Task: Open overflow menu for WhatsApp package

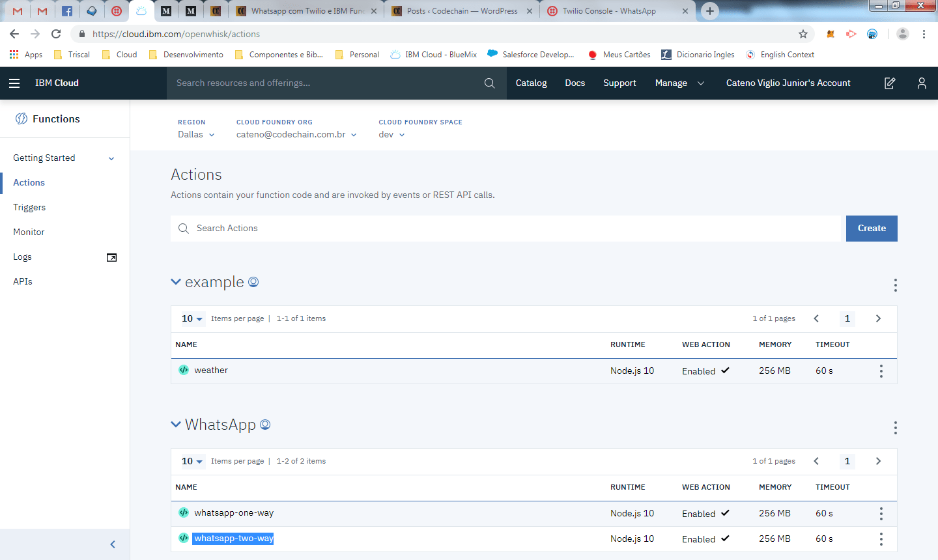Action: point(896,427)
